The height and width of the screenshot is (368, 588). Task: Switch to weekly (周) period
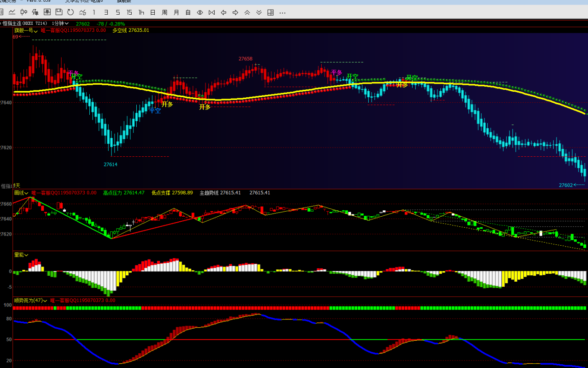[x=164, y=12]
